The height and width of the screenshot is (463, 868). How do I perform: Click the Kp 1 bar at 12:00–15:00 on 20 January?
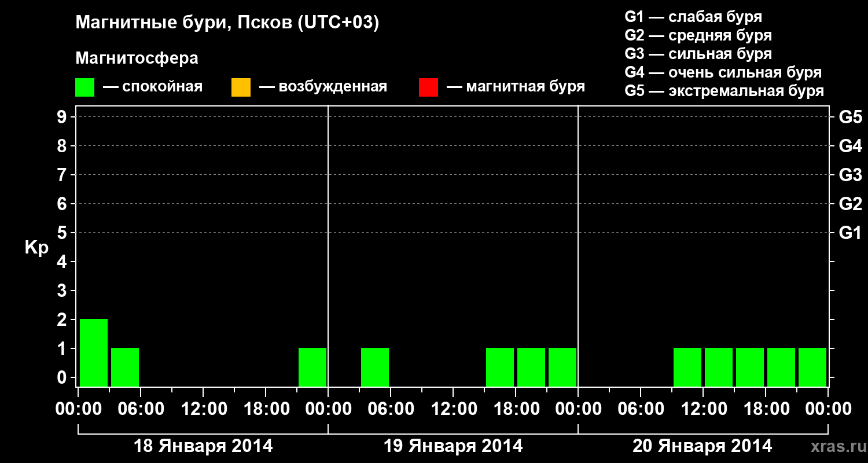(x=719, y=367)
